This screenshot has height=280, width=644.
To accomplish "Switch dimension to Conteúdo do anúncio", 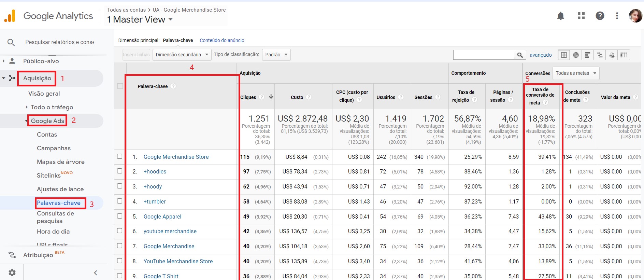I will point(222,40).
